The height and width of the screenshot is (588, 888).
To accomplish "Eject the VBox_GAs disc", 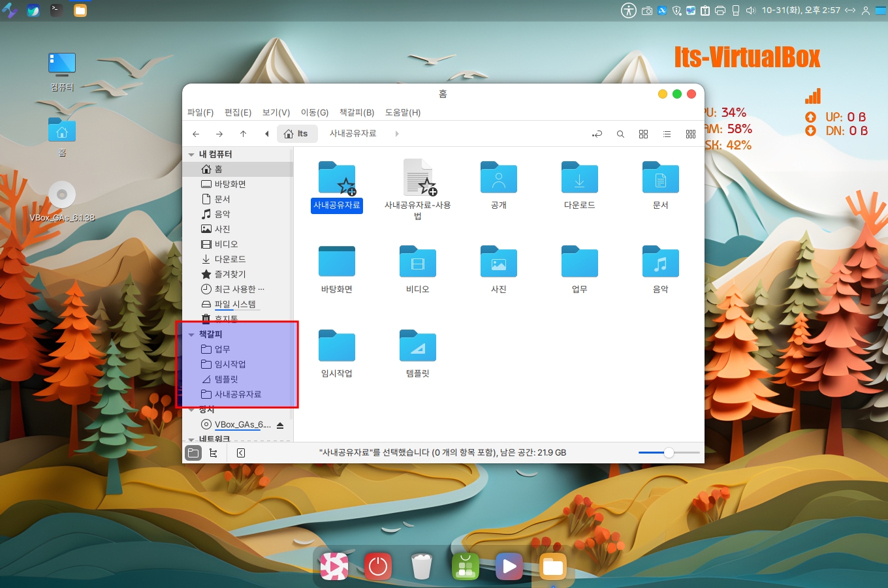I will tap(280, 425).
